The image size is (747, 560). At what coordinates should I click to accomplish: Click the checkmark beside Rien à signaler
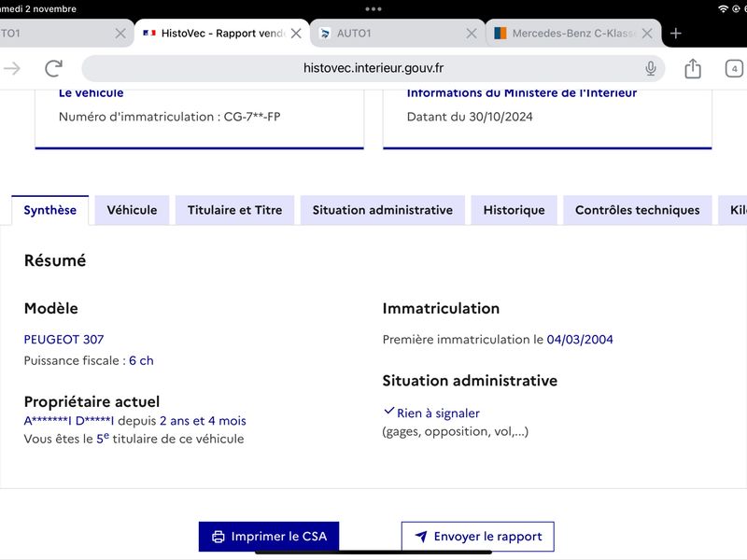388,411
